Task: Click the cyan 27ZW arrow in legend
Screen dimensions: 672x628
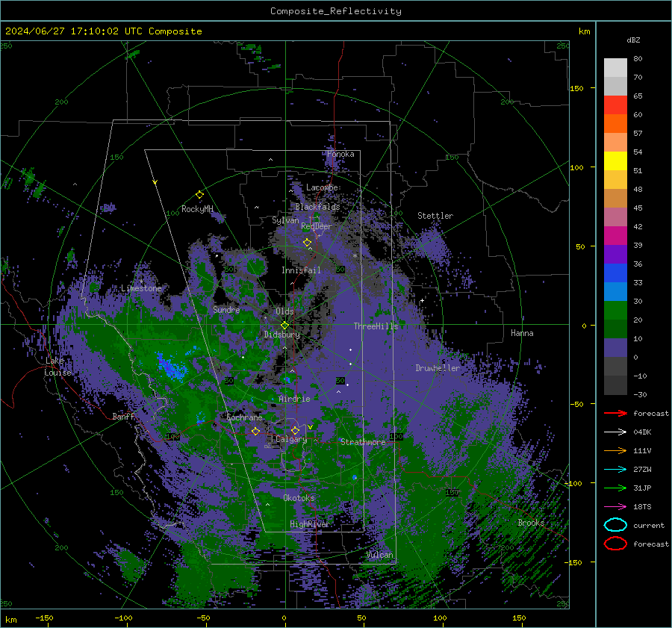Action: tap(615, 470)
